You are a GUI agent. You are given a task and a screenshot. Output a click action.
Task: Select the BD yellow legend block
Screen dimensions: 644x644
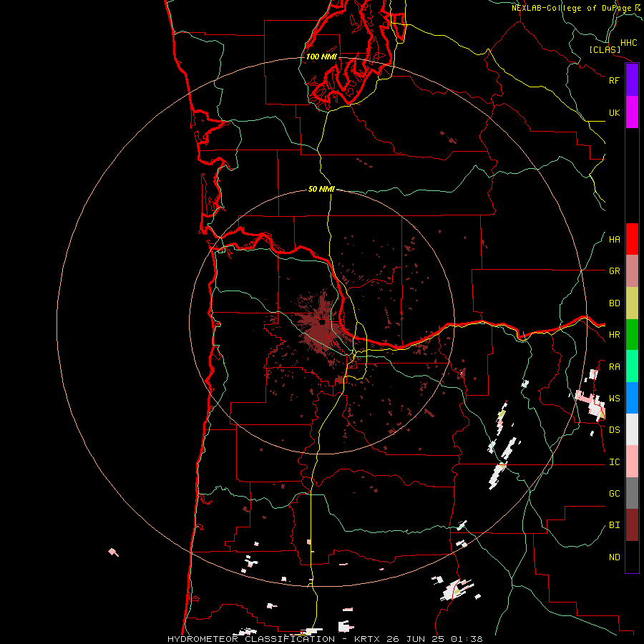[x=632, y=303]
